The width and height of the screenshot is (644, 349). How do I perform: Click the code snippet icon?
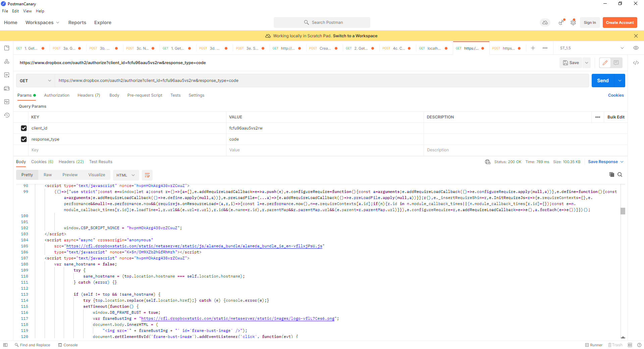pos(636,63)
